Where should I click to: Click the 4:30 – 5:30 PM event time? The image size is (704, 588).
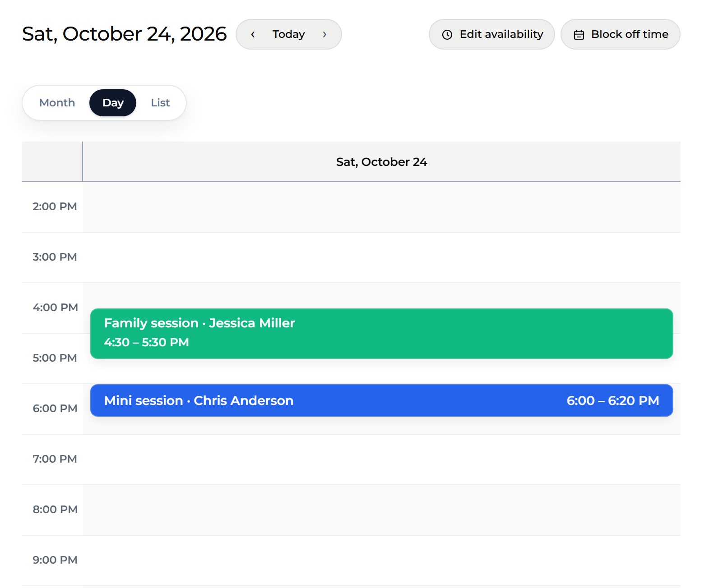pos(146,342)
